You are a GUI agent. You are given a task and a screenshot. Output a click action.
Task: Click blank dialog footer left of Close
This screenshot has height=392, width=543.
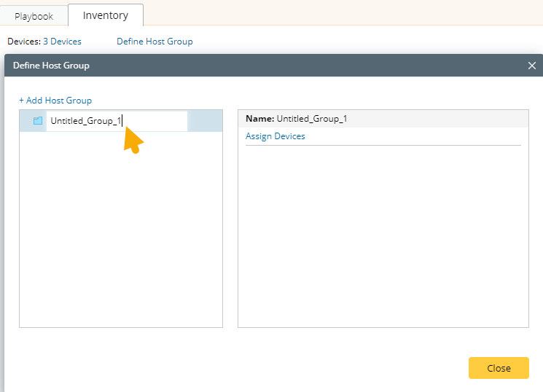pos(241,368)
